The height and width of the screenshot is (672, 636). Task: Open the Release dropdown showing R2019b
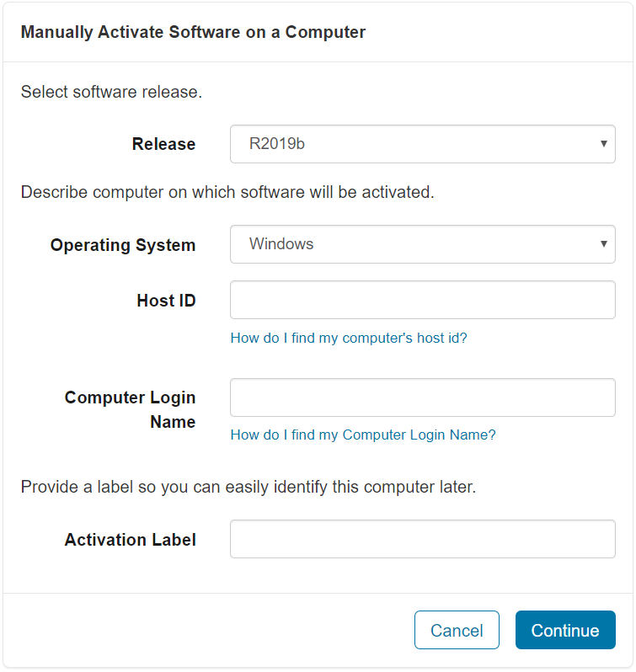coord(423,144)
